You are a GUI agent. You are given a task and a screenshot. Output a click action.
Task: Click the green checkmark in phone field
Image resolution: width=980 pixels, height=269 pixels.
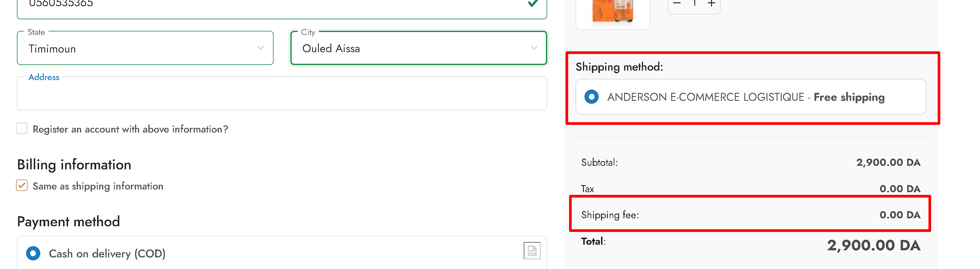tap(533, 4)
